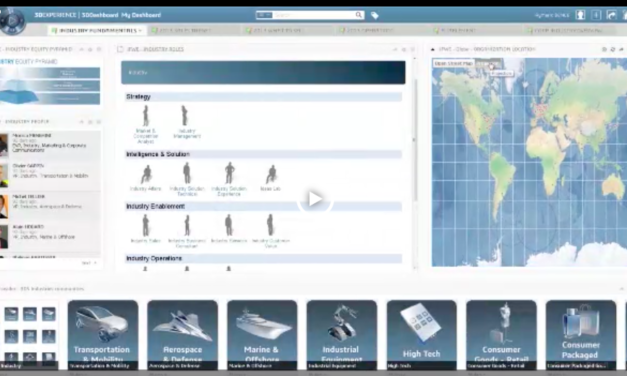Open the Marine & Offshore VP person entry
This screenshot has height=376, width=627.
tap(50, 237)
